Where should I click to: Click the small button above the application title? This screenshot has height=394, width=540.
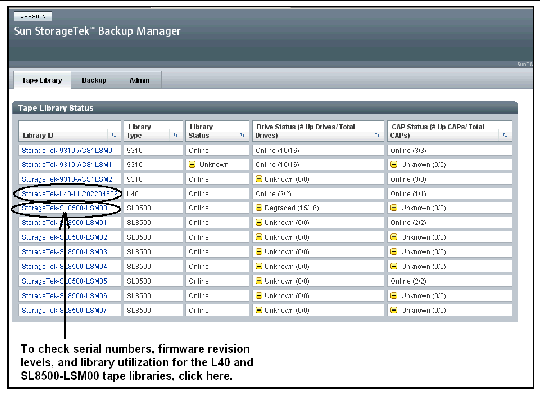coord(33,16)
